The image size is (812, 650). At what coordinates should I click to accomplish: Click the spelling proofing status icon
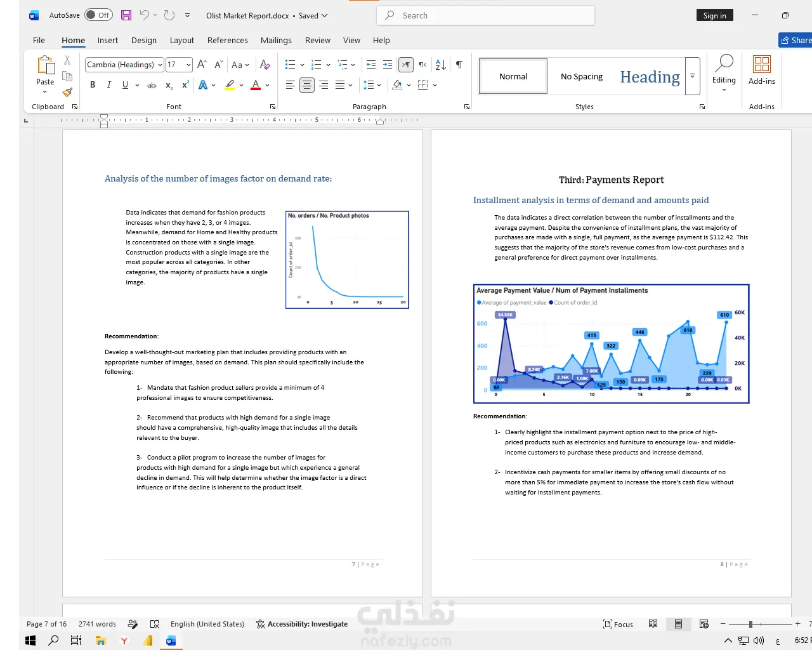(x=154, y=624)
